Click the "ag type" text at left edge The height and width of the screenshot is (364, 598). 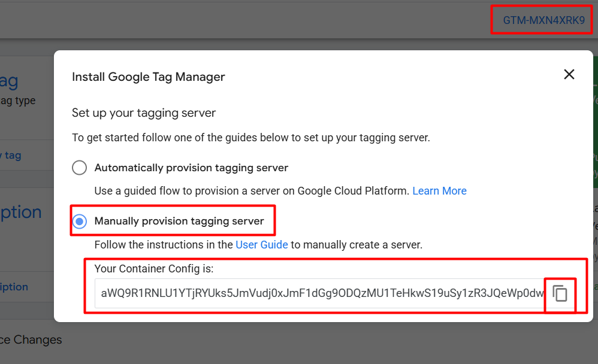pos(17,101)
